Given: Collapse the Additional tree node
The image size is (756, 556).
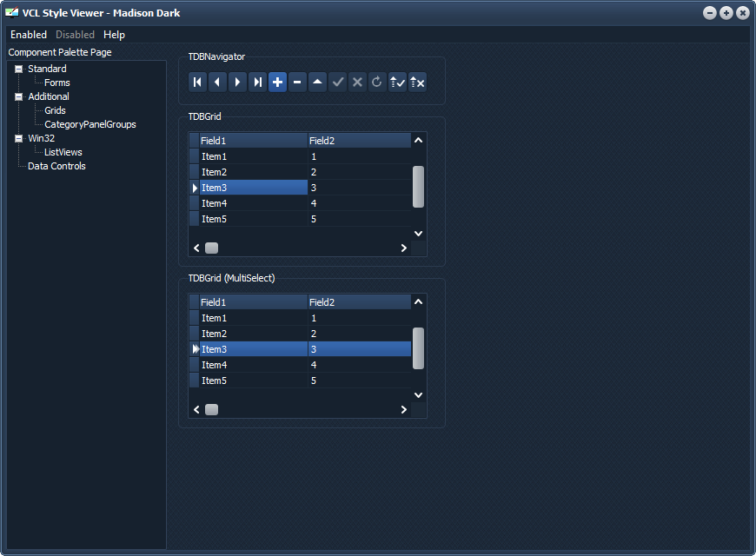Looking at the screenshot, I should coord(18,97).
